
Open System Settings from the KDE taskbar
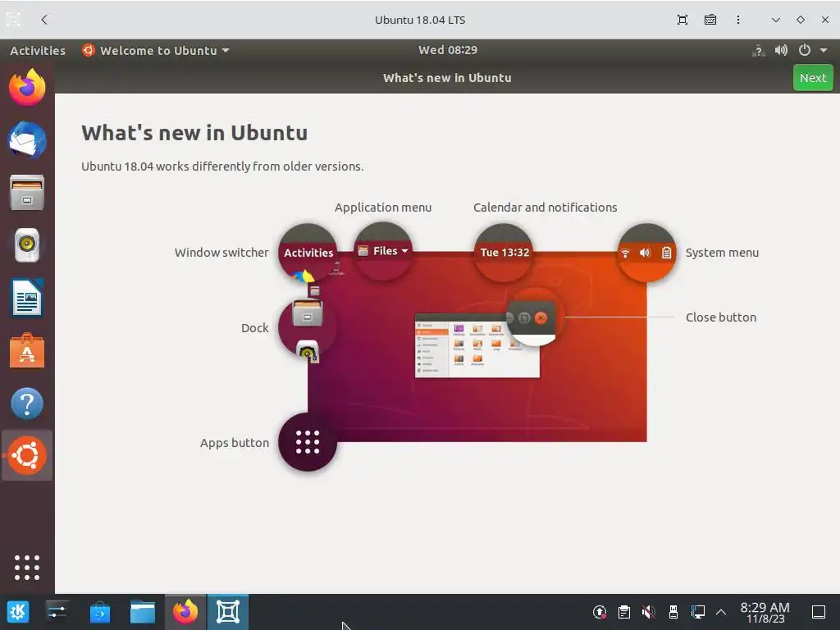(57, 612)
